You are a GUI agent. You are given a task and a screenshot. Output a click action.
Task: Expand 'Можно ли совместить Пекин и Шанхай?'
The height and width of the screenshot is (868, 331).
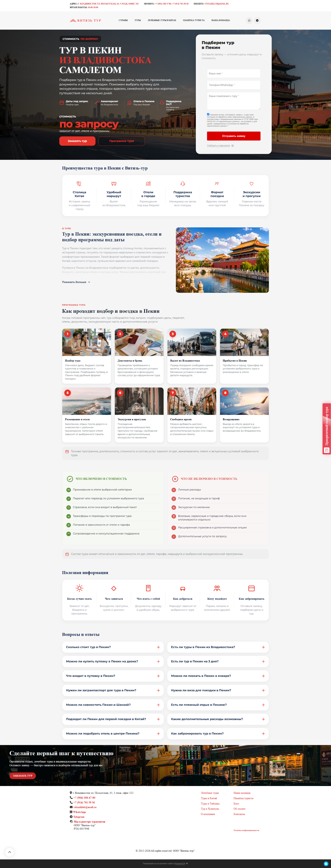click(113, 705)
